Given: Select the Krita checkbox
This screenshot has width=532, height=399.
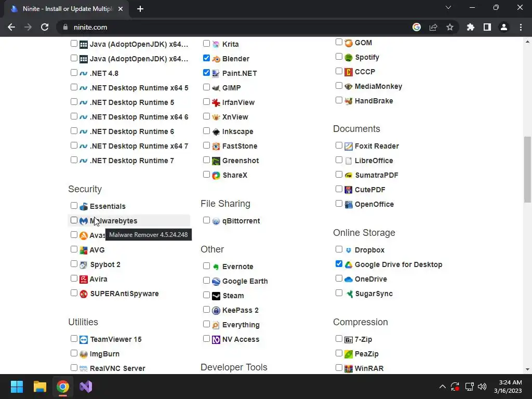Looking at the screenshot, I should pyautogui.click(x=206, y=44).
